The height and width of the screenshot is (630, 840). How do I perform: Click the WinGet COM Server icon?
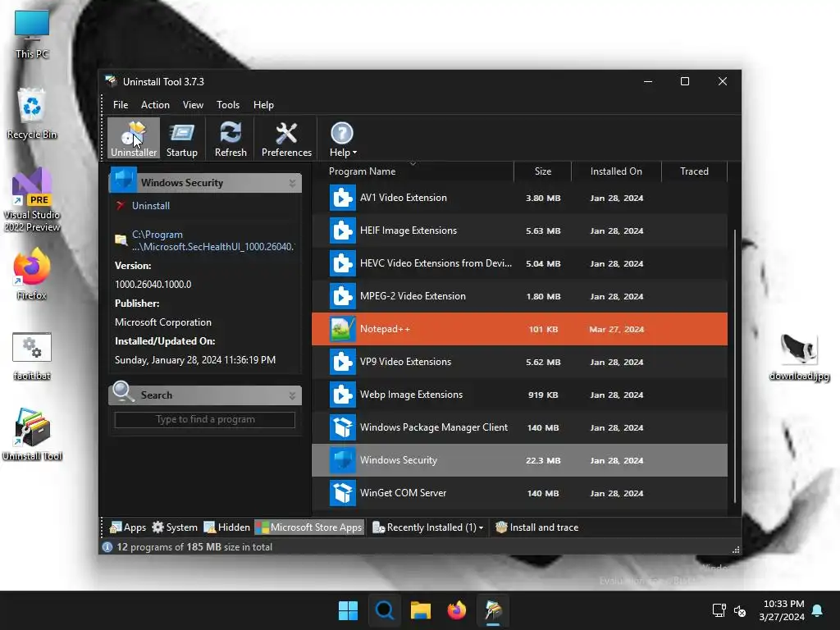click(x=342, y=493)
